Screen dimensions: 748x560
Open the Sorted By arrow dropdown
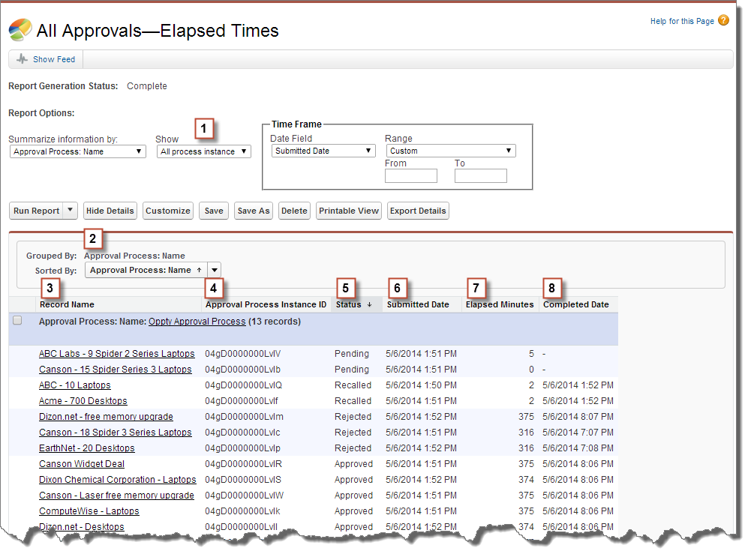tap(215, 270)
